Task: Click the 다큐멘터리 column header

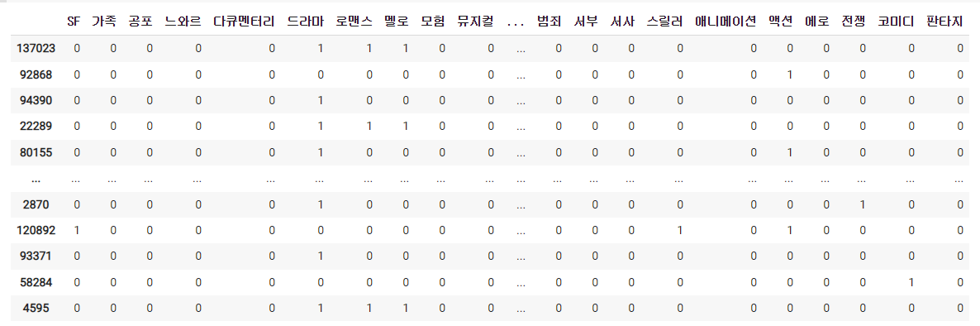Action: [x=245, y=22]
